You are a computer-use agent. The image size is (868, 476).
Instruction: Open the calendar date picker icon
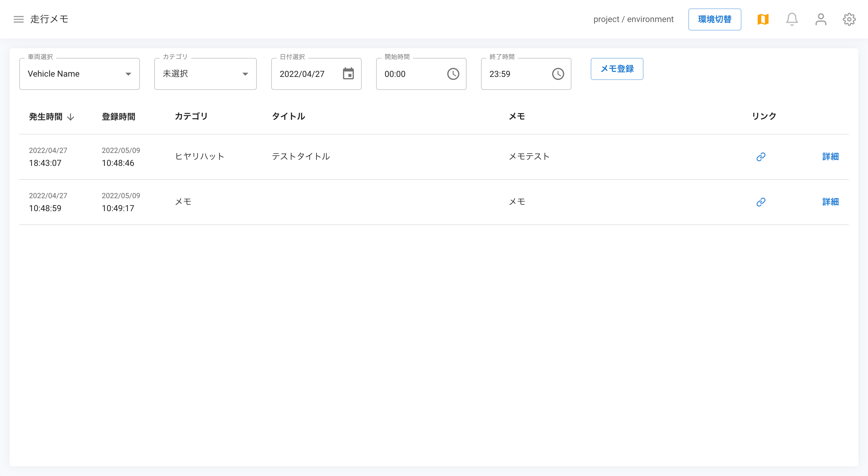(348, 74)
